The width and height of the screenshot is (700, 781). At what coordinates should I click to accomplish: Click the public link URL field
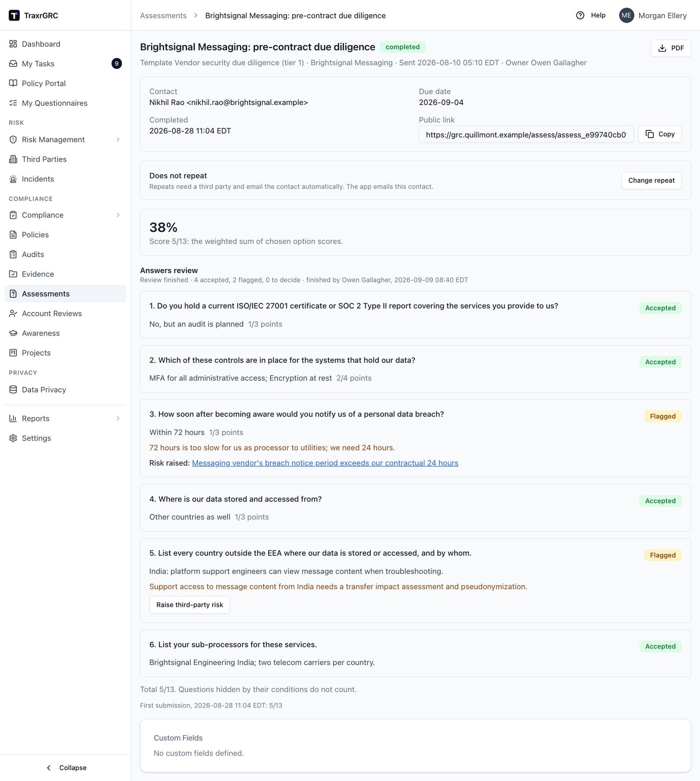526,134
